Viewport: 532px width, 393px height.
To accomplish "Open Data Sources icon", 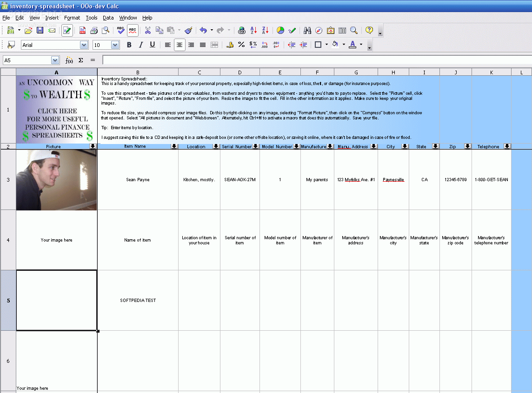I will click(342, 31).
